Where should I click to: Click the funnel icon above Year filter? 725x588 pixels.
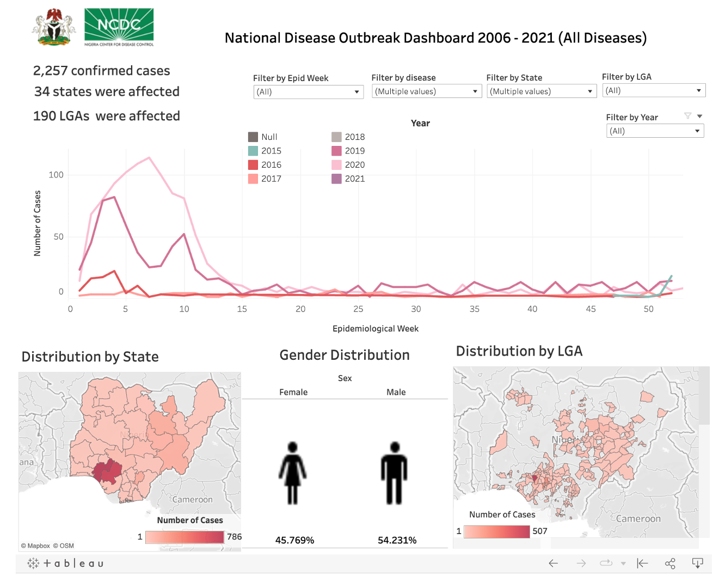[687, 116]
